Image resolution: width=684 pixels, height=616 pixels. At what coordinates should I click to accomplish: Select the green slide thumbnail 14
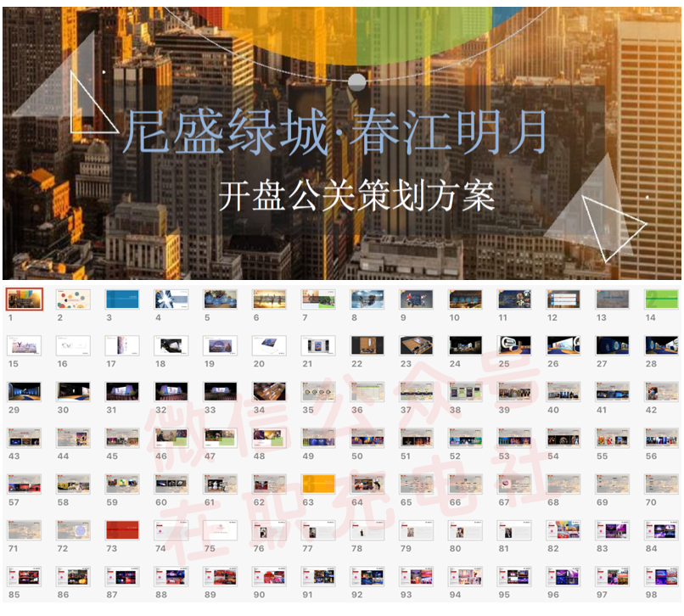662,300
